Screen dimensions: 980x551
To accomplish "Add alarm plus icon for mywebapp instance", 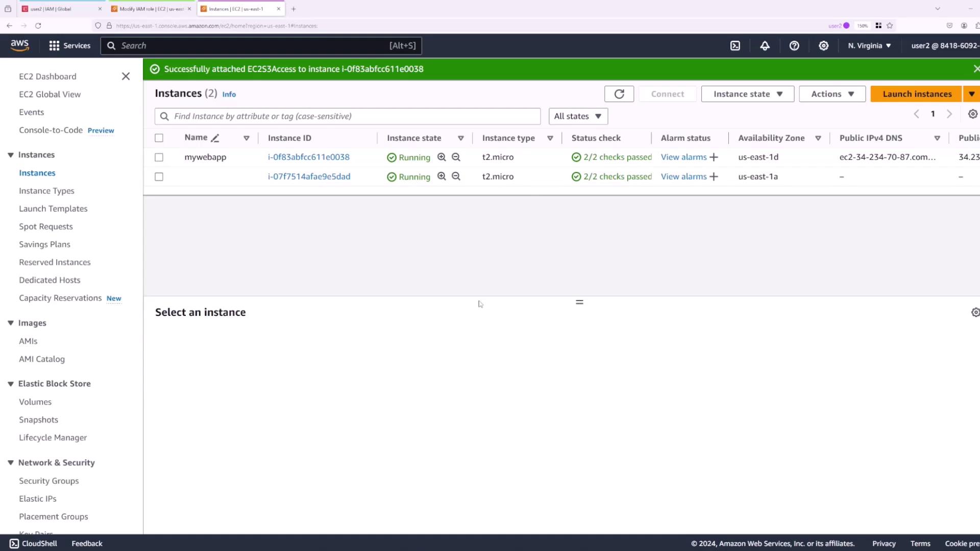I will coord(714,157).
